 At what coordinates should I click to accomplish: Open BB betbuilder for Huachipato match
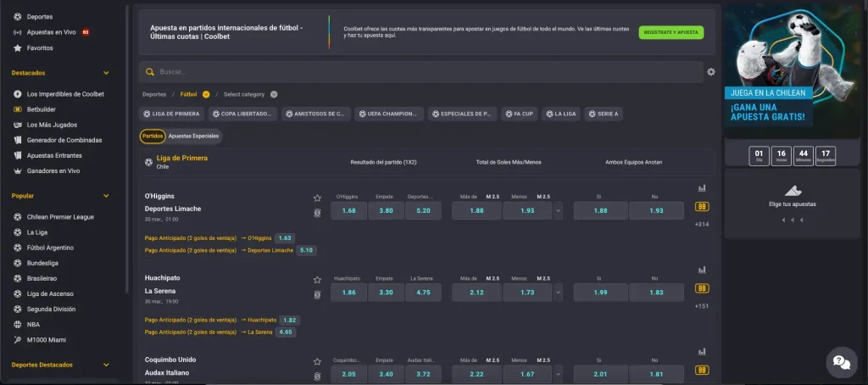pyautogui.click(x=702, y=288)
